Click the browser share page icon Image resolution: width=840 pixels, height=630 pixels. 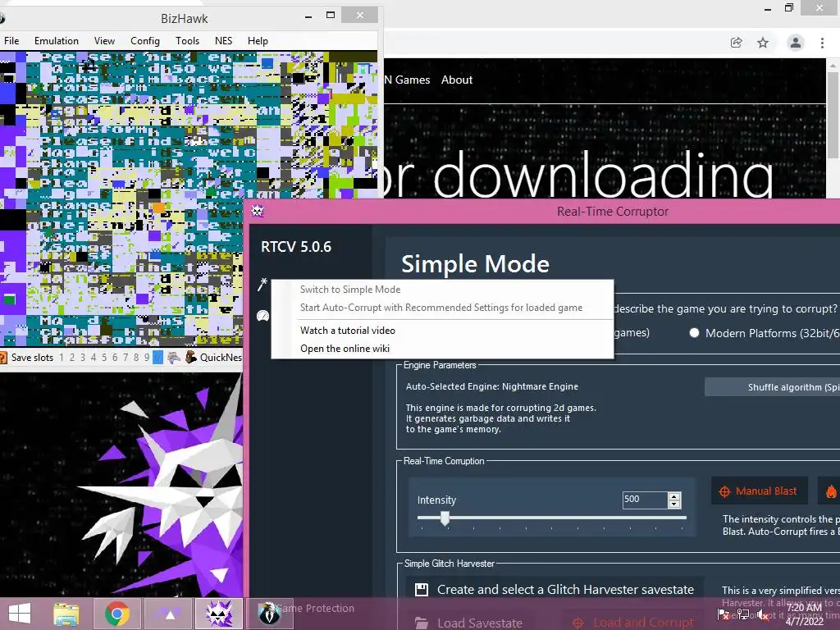point(736,43)
